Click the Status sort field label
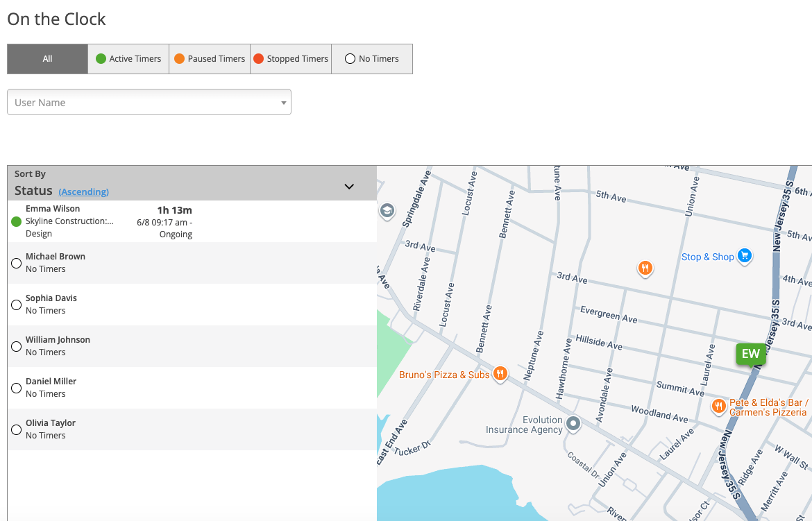Viewport: 812px width, 521px height. click(x=33, y=191)
